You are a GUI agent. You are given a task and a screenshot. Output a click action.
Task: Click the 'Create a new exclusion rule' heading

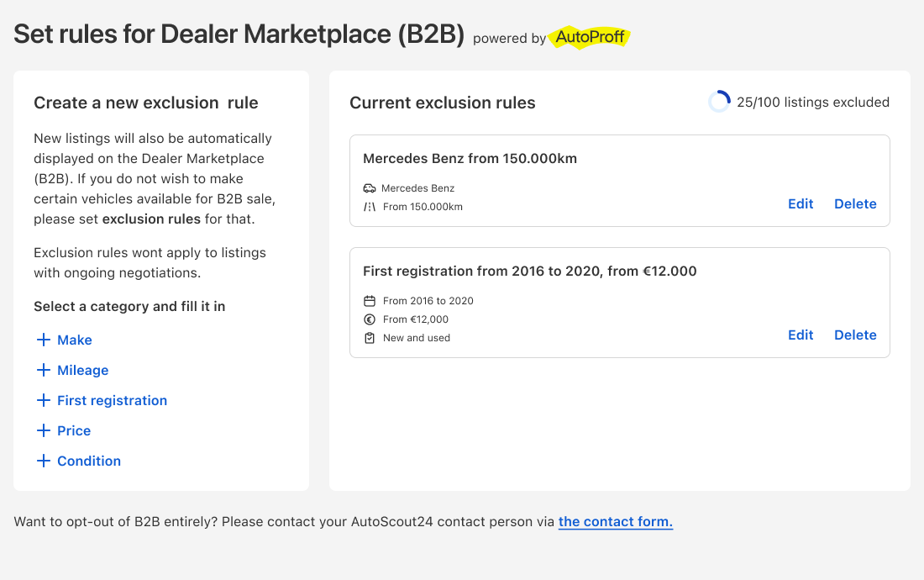145,103
